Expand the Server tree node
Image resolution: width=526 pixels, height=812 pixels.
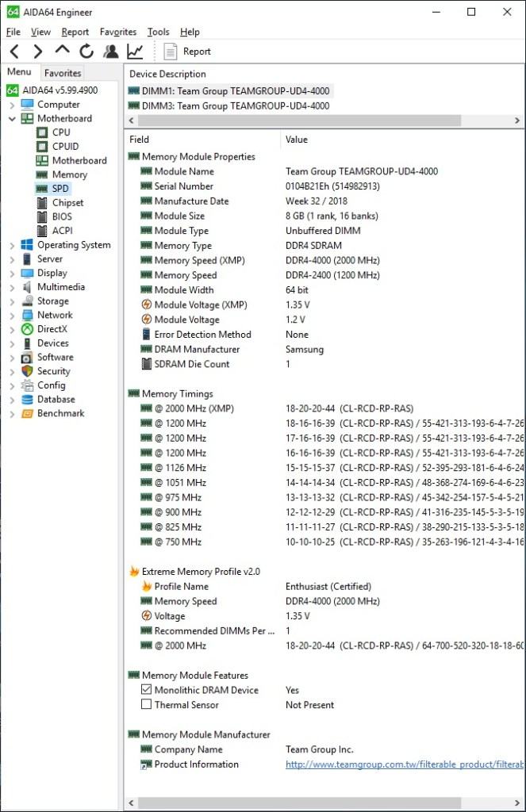coord(12,259)
